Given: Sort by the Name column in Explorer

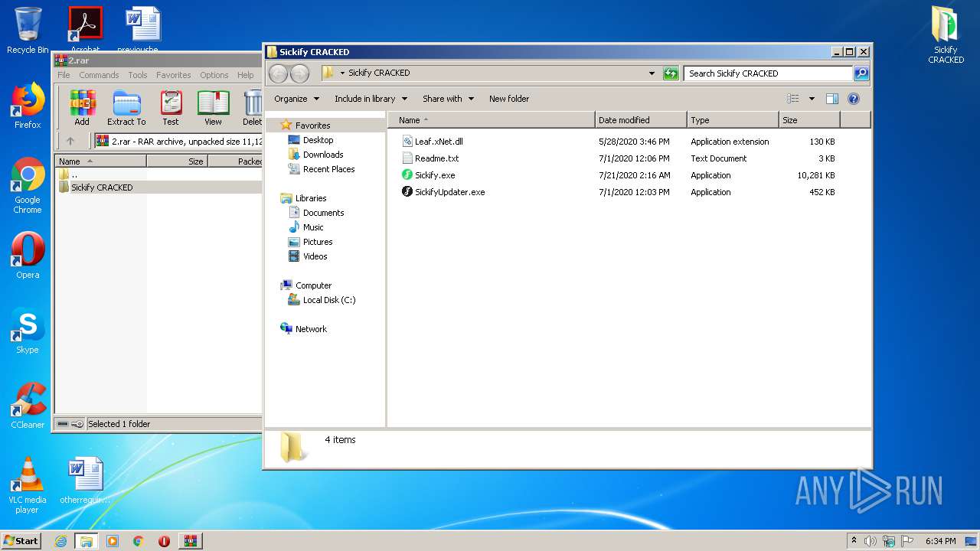Looking at the screenshot, I should 491,120.
